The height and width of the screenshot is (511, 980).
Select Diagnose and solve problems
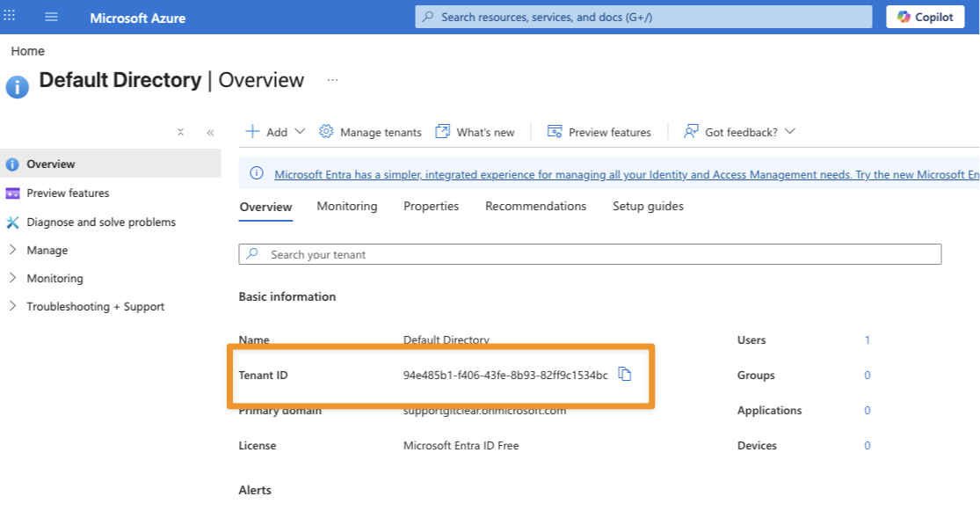(x=100, y=222)
